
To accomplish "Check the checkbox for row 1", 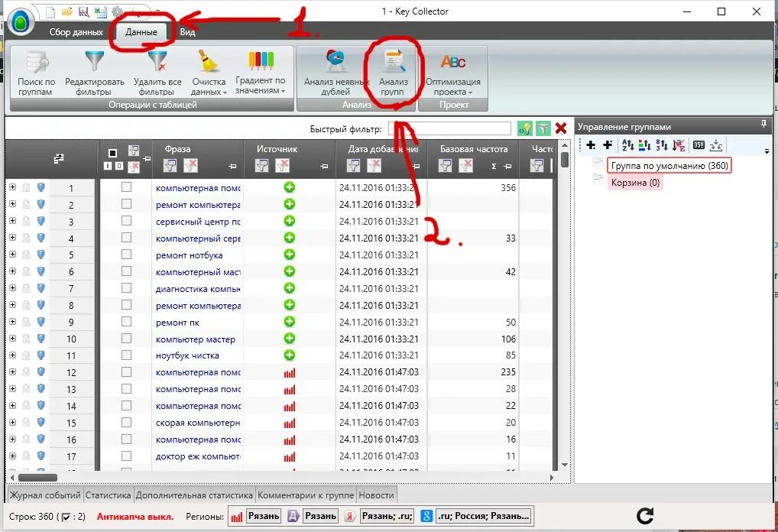I will (x=127, y=187).
